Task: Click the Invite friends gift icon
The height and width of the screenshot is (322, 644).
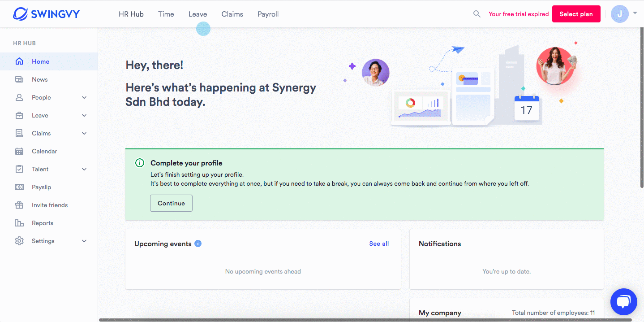Action: point(19,205)
